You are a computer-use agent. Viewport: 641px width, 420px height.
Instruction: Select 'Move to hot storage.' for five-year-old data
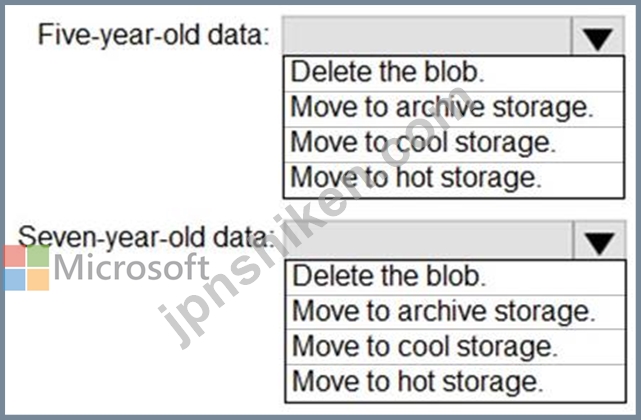coord(453,180)
